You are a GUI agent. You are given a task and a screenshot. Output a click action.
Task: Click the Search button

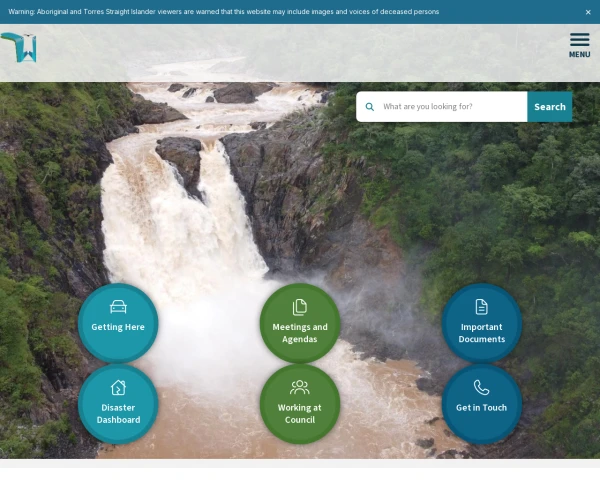click(x=550, y=107)
